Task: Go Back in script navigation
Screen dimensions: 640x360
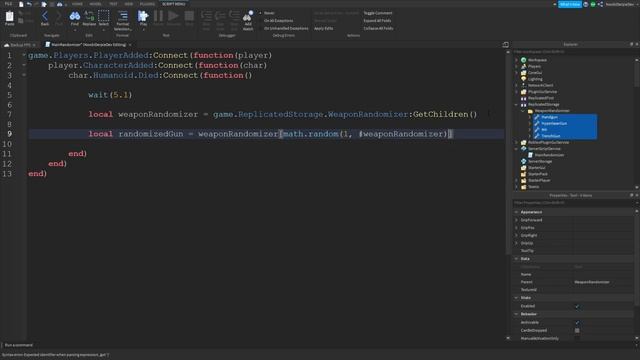Action: point(45,18)
